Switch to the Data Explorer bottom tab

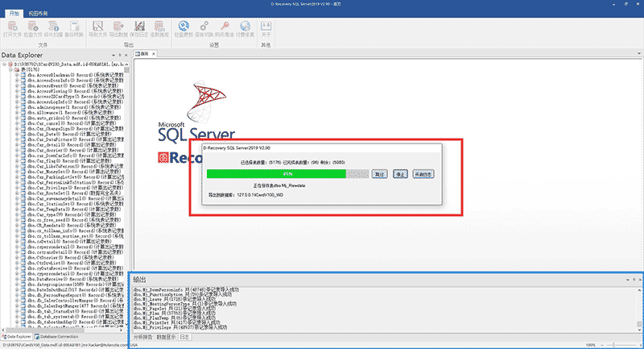pyautogui.click(x=16, y=337)
